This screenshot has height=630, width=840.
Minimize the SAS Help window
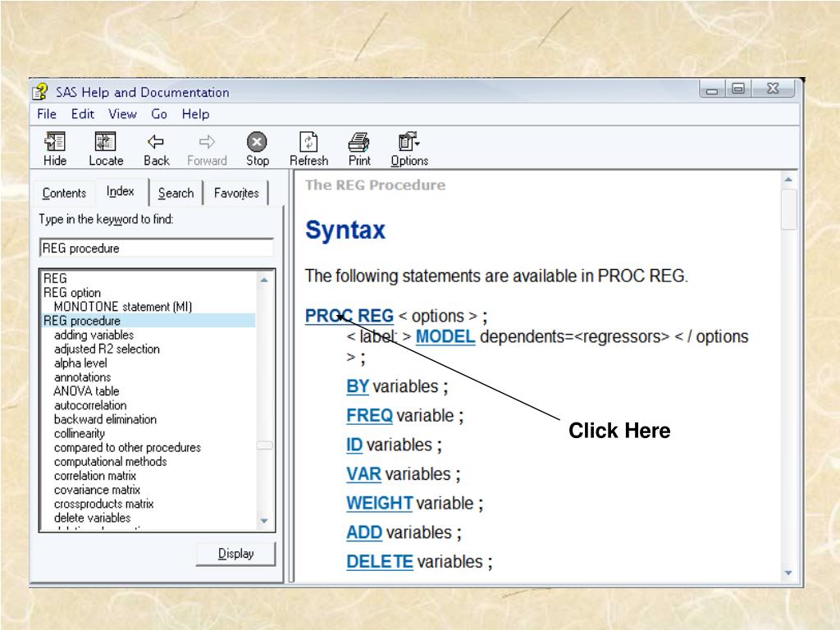[x=712, y=89]
